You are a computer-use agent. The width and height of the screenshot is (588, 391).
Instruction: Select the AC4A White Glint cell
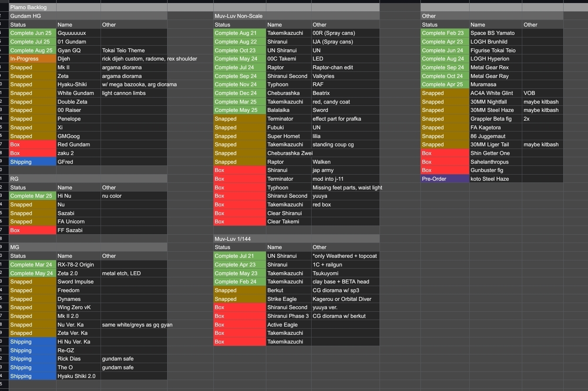pyautogui.click(x=495, y=93)
